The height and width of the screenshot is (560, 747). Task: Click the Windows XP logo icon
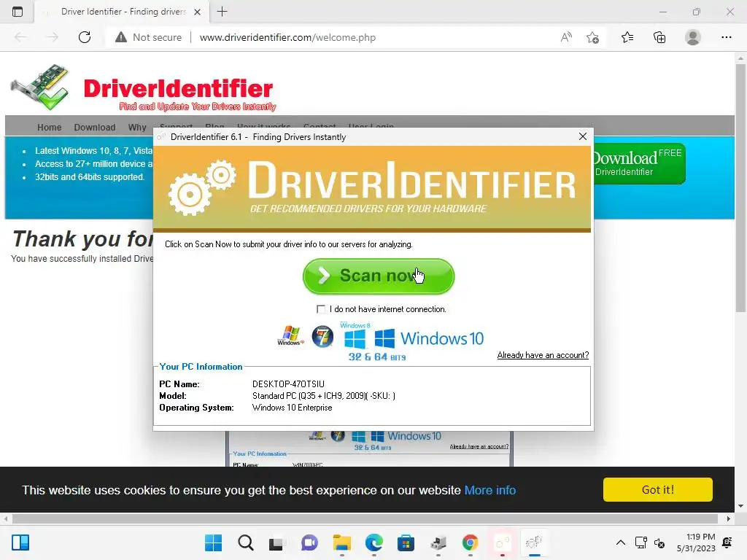(290, 335)
